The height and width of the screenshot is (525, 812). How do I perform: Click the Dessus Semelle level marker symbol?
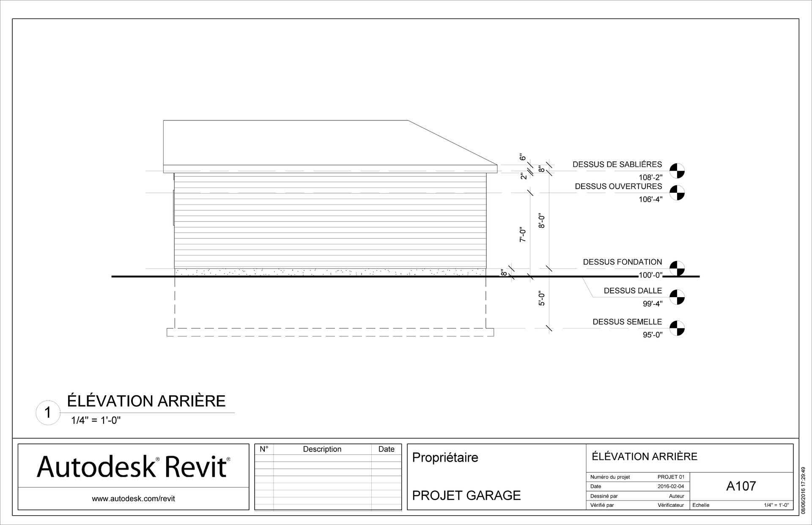[677, 328]
